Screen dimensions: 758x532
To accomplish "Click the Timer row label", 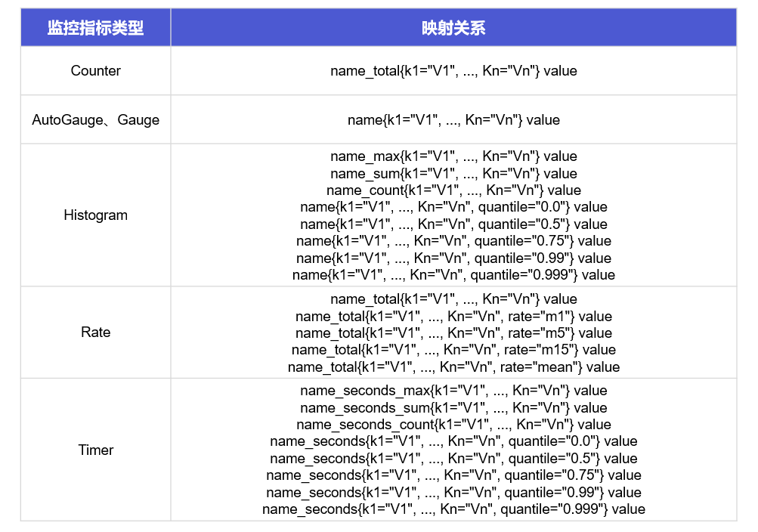I will 96,450.
